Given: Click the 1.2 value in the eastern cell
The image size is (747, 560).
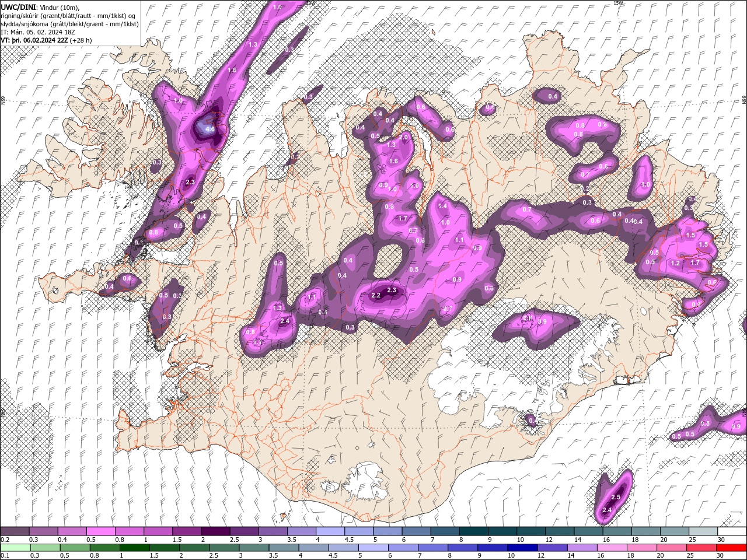Looking at the screenshot, I should pyautogui.click(x=676, y=264).
